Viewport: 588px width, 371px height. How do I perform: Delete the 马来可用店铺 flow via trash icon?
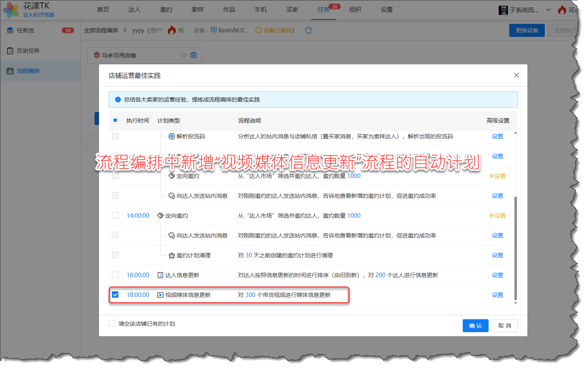pos(194,55)
